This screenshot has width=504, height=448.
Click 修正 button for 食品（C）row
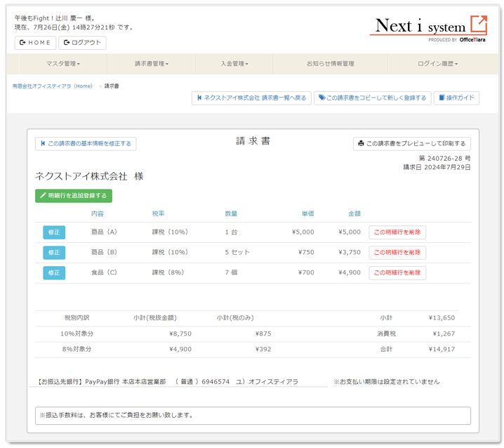(54, 272)
